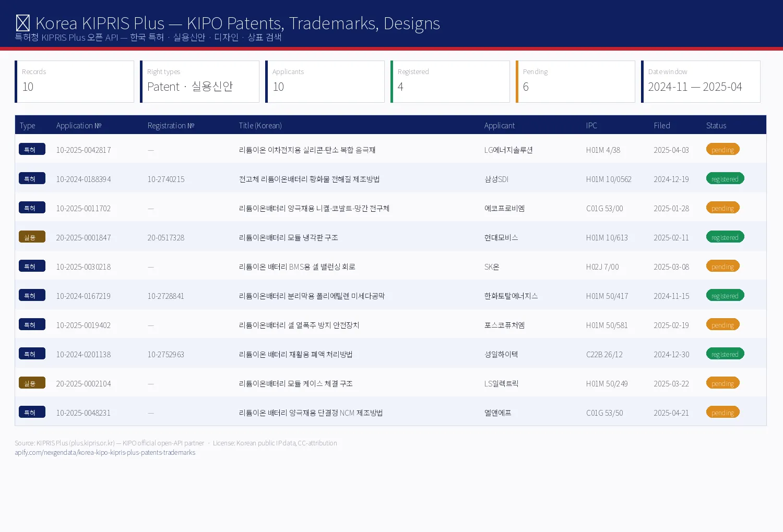The width and height of the screenshot is (783, 532).
Task: Click pending badge for 엘앤에프 row
Action: (x=723, y=412)
